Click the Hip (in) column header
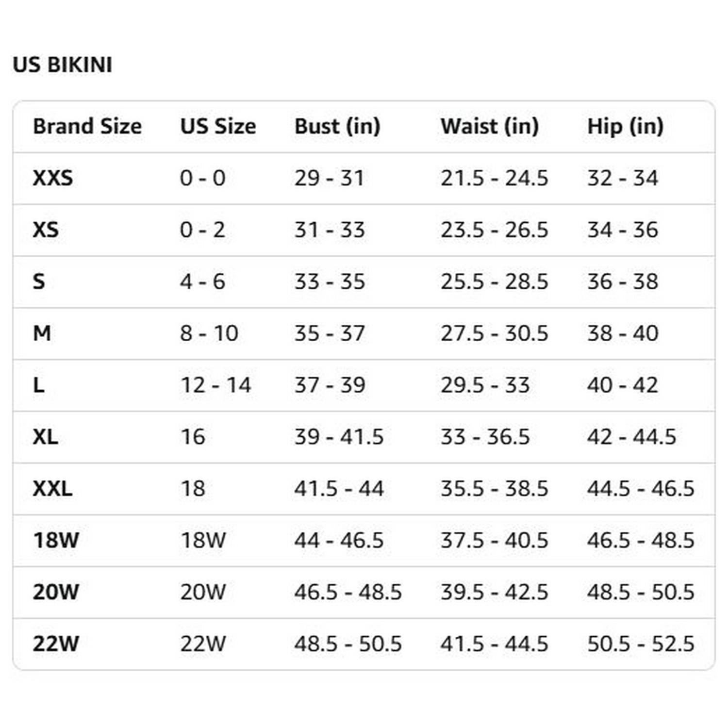 click(x=625, y=126)
